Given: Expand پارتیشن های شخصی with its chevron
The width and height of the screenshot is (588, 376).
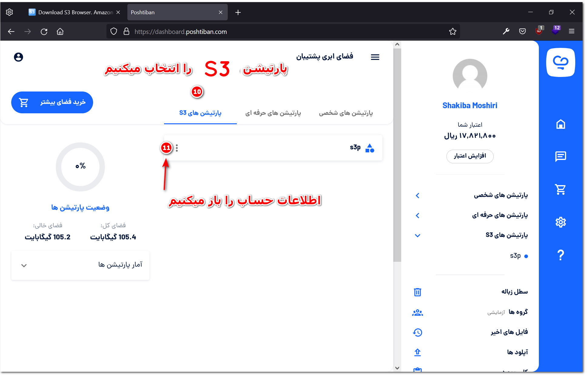Looking at the screenshot, I should 418,195.
